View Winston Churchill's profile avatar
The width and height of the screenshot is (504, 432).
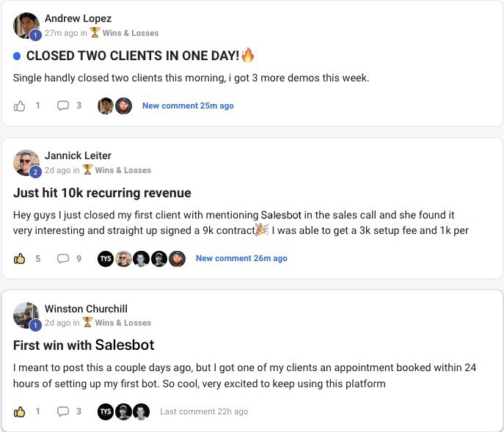tap(26, 315)
